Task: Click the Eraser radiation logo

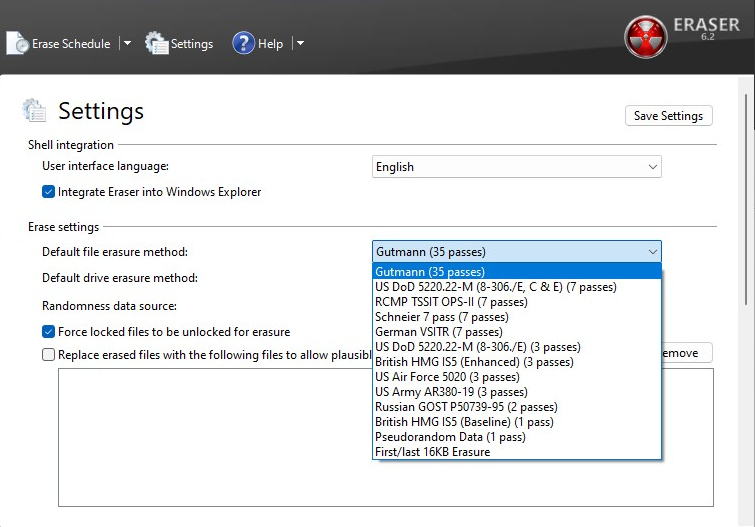Action: [x=645, y=37]
